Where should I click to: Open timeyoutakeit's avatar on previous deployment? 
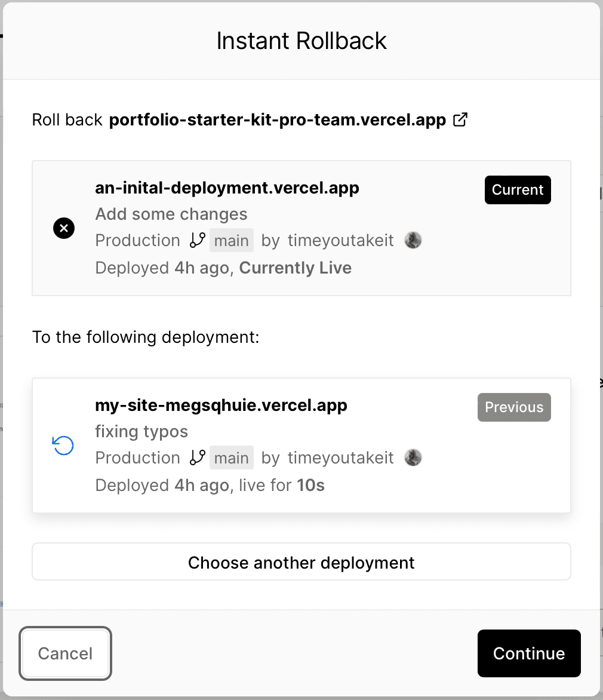413,458
